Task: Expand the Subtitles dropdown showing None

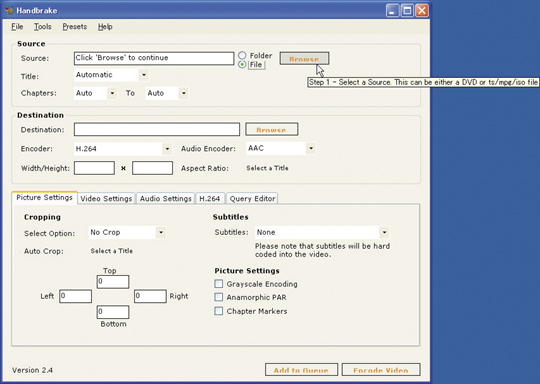Action: pyautogui.click(x=322, y=232)
